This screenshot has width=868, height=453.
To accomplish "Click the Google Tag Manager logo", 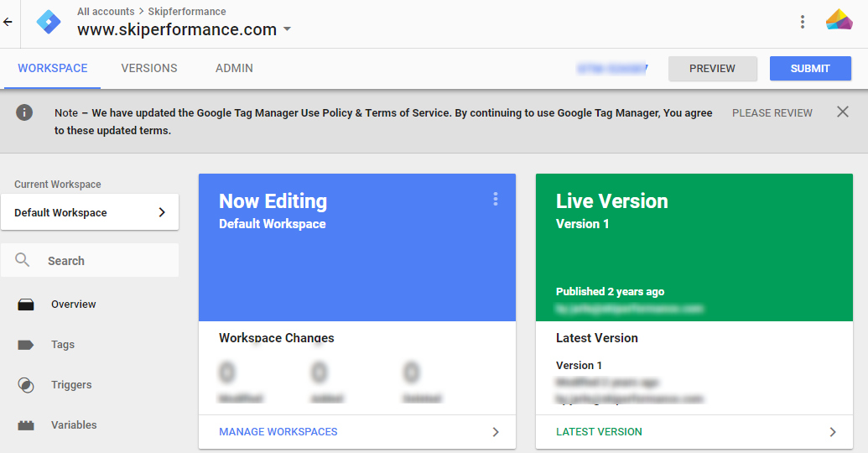I will pyautogui.click(x=49, y=22).
